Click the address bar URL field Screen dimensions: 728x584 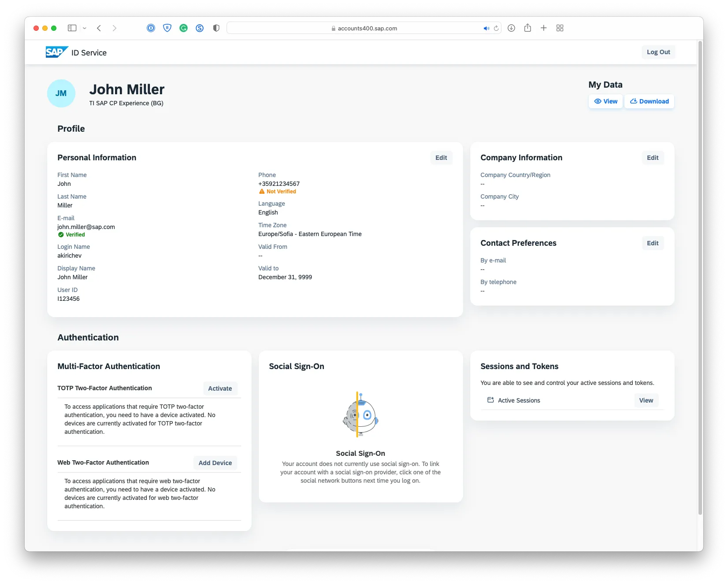364,28
